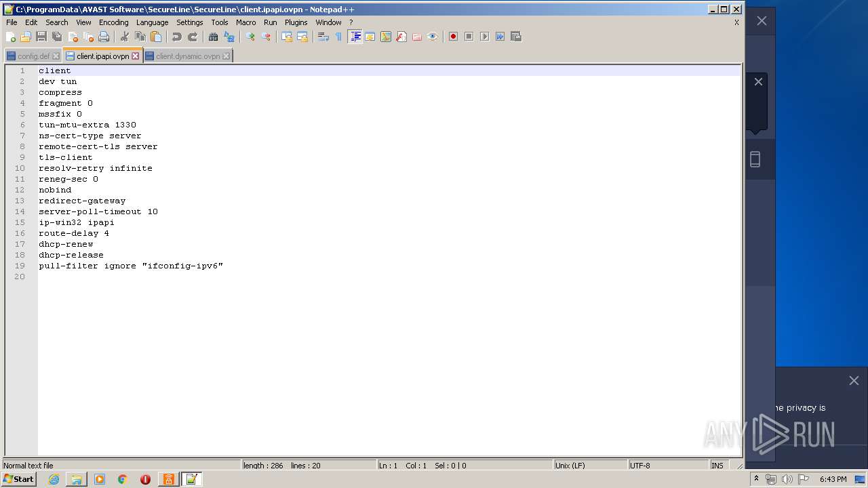Click the Zoom Out toolbar icon
Image resolution: width=868 pixels, height=488 pixels.
[266, 37]
